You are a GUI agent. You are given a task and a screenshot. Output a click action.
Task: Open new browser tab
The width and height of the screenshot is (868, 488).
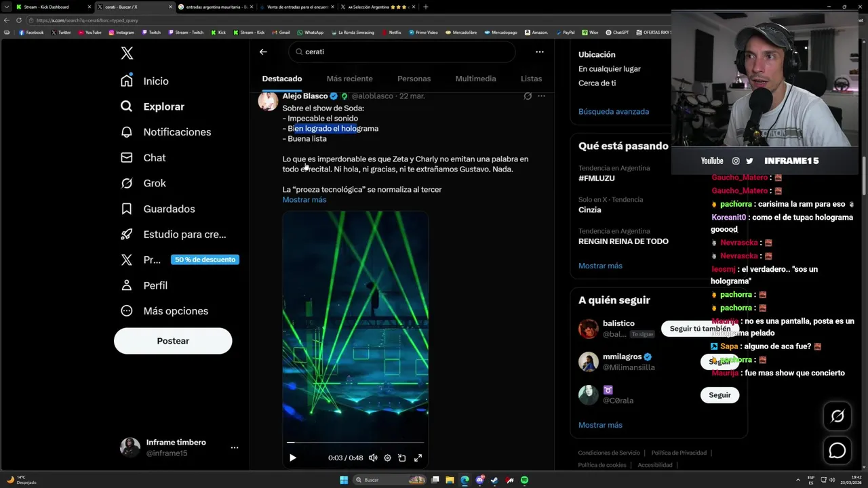coord(425,7)
